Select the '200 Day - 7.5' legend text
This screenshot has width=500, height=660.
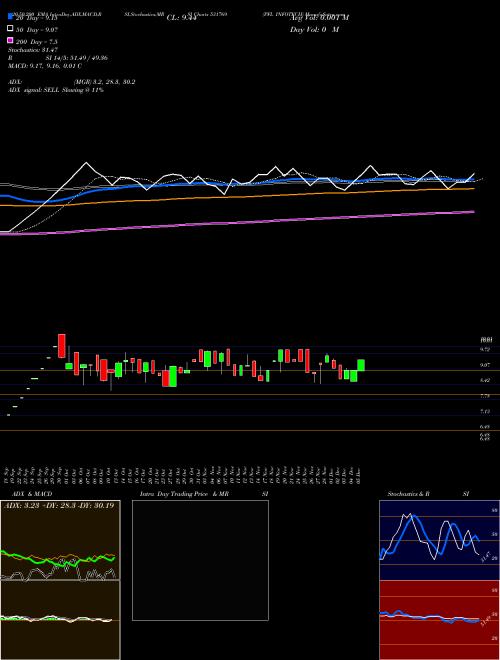tap(37, 42)
